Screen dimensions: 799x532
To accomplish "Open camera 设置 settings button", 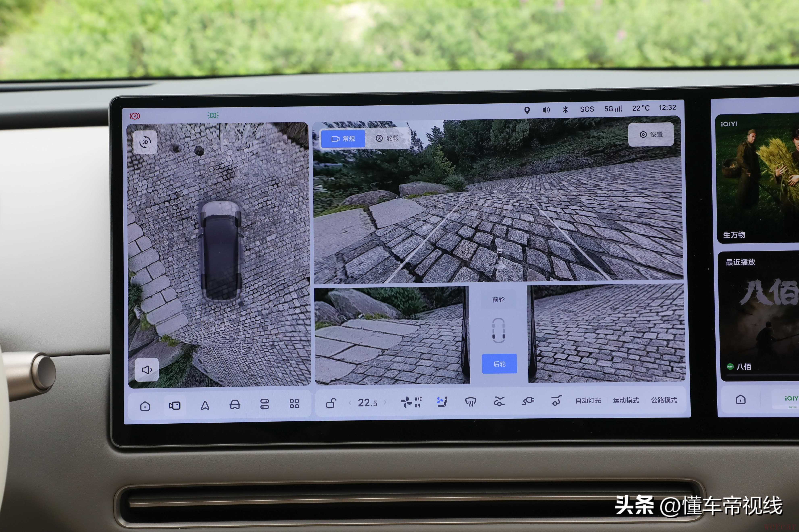I will (651, 135).
